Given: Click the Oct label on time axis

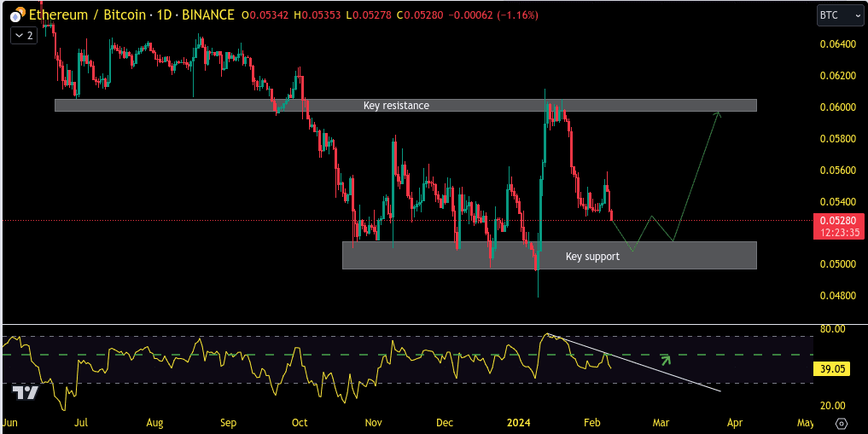Looking at the screenshot, I should [300, 423].
